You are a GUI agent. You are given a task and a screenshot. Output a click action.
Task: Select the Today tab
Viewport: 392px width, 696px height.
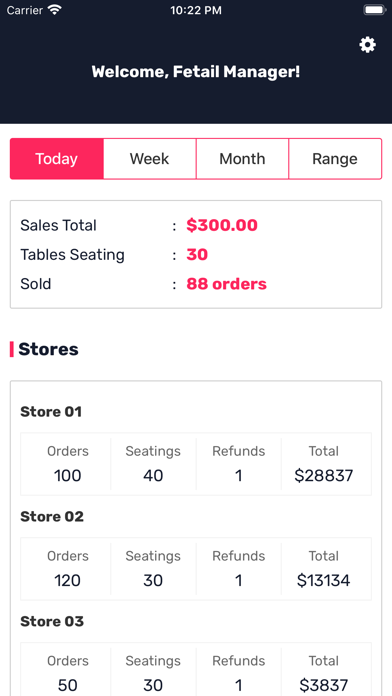click(x=57, y=159)
